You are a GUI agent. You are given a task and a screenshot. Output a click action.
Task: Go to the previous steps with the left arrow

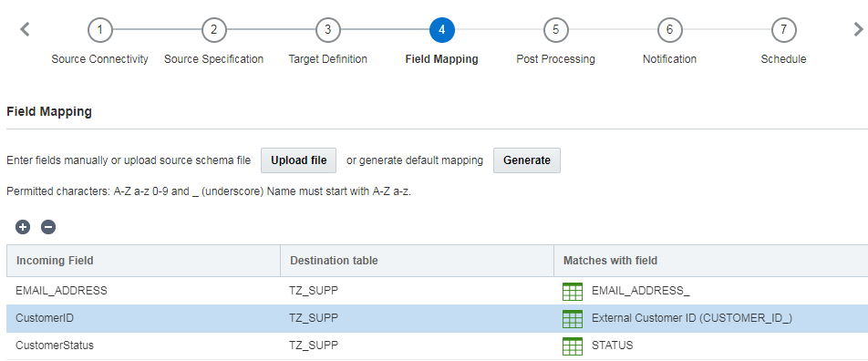click(x=25, y=29)
